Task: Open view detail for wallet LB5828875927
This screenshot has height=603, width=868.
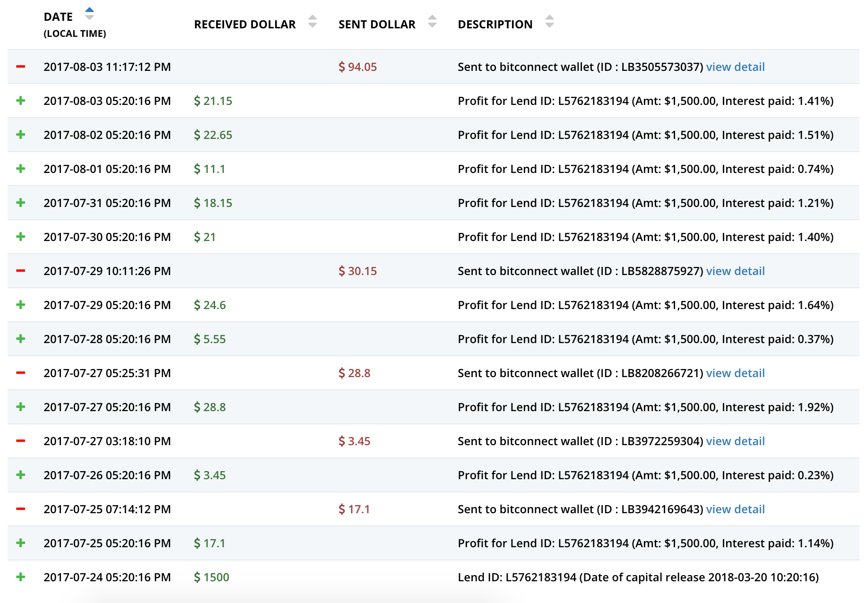Action: point(735,271)
